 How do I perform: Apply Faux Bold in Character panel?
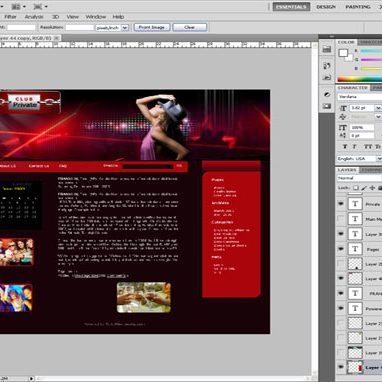coord(345,147)
